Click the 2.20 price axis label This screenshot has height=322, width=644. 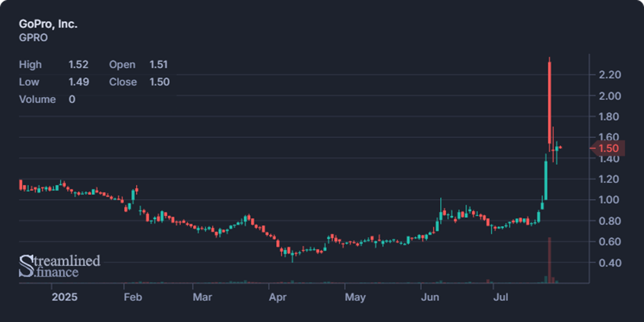pyautogui.click(x=609, y=75)
